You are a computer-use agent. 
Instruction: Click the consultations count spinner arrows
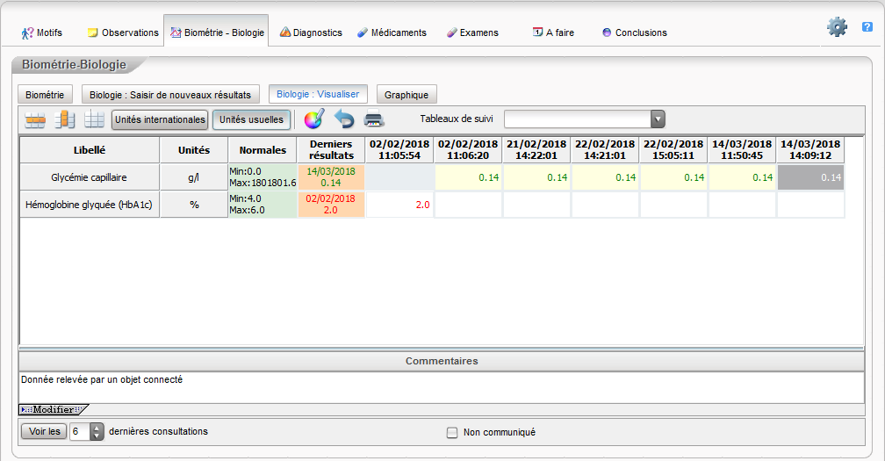tap(97, 432)
